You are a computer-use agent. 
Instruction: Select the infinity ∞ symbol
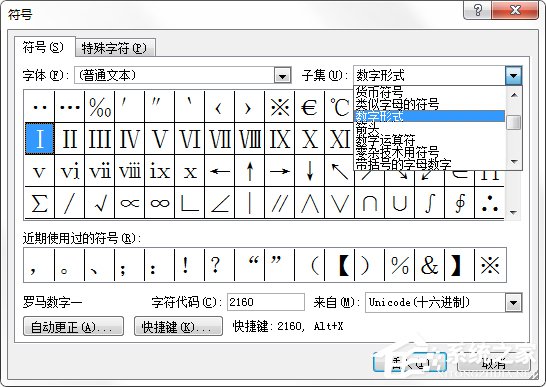click(x=159, y=203)
